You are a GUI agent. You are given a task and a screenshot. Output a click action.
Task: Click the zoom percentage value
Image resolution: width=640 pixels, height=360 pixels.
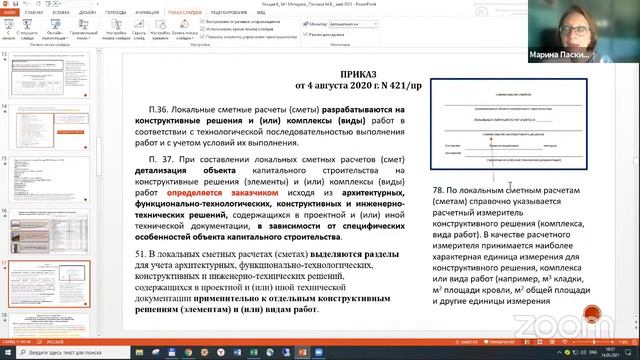[x=623, y=342]
